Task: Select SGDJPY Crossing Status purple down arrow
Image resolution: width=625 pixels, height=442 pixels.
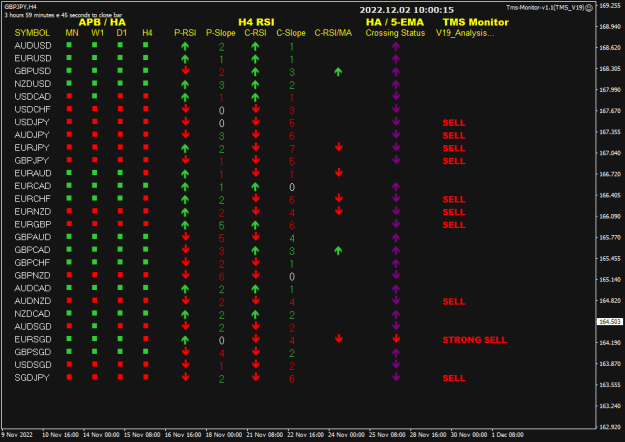Action: [x=396, y=377]
